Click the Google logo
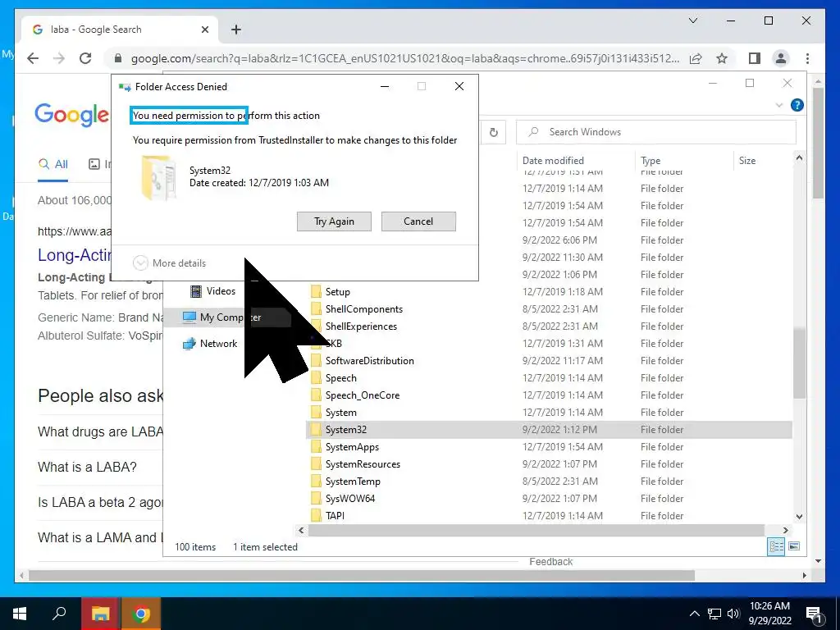 pos(72,115)
